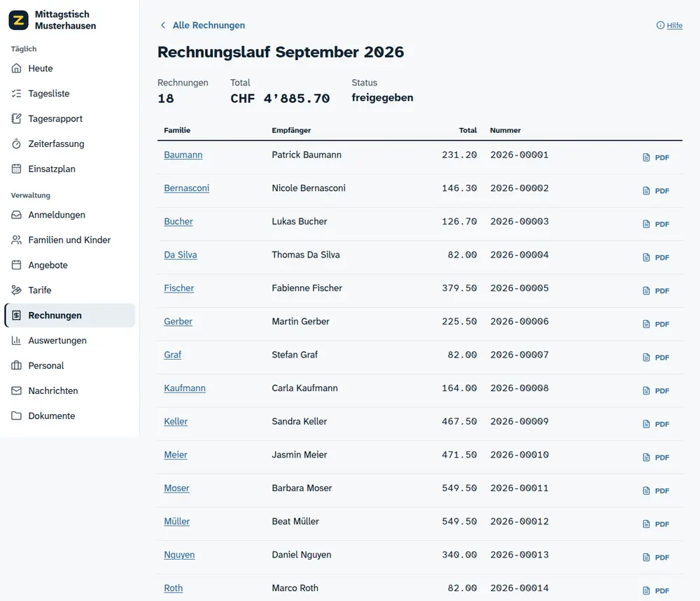Viewport: 700px width, 601px height.
Task: Click invoice number 2026-00007
Action: 519,355
